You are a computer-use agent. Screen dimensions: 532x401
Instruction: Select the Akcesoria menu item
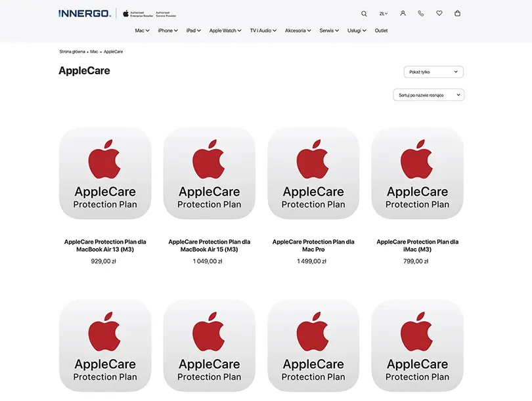(297, 30)
